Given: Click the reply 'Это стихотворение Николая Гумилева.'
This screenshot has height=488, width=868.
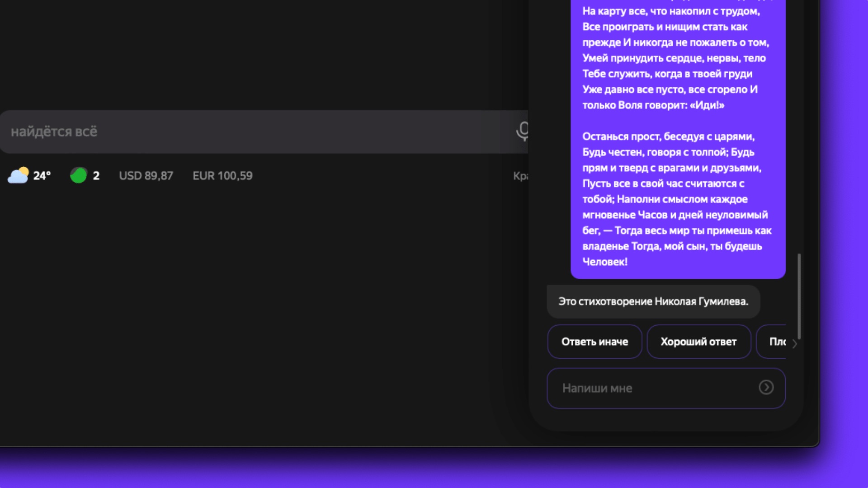Looking at the screenshot, I should coord(653,301).
